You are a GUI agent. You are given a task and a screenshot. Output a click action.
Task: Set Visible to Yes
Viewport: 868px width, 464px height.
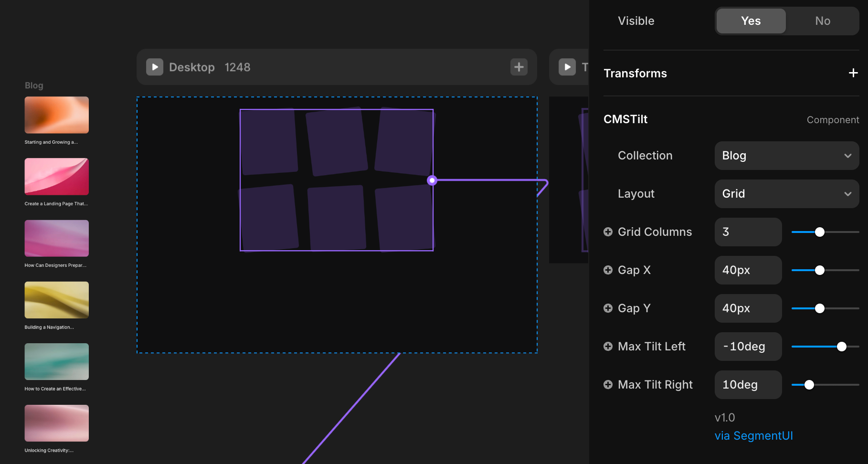point(751,21)
